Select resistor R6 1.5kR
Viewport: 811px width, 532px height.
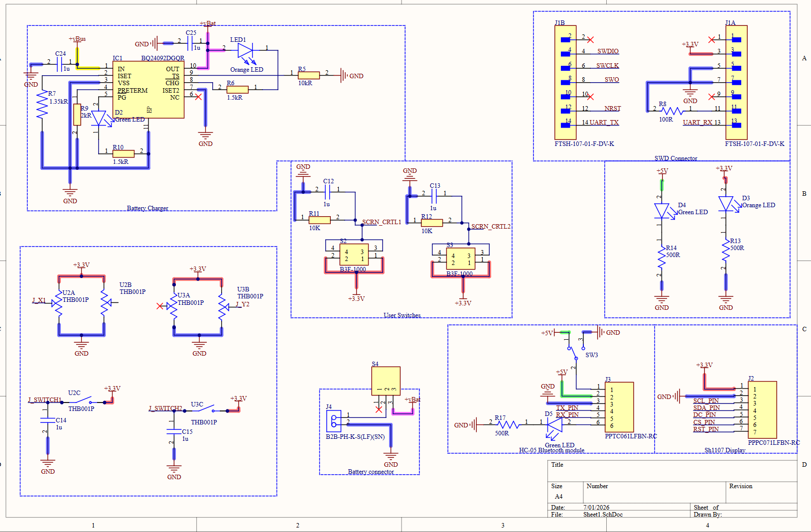(237, 90)
